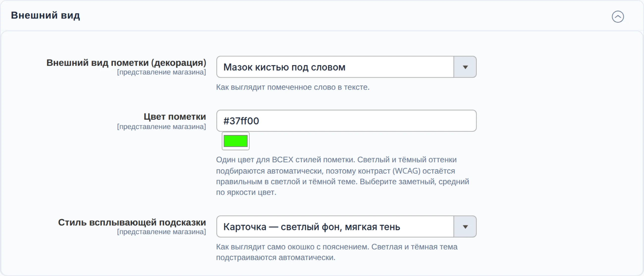Open the green color swatch picker
Viewport: 644px width, 276px height.
point(236,141)
